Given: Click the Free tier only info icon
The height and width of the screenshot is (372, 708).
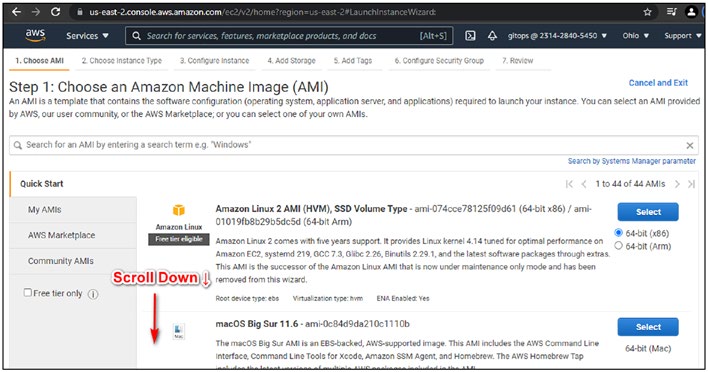Looking at the screenshot, I should (x=93, y=294).
